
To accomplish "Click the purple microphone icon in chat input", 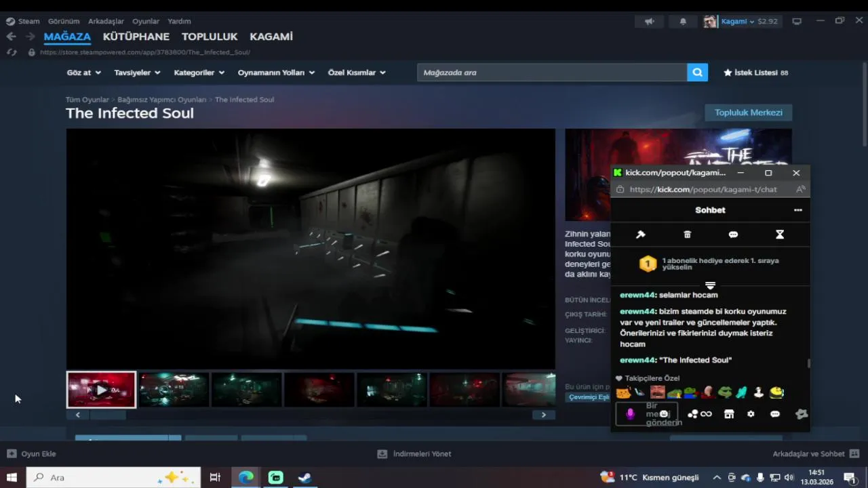I will pyautogui.click(x=630, y=414).
